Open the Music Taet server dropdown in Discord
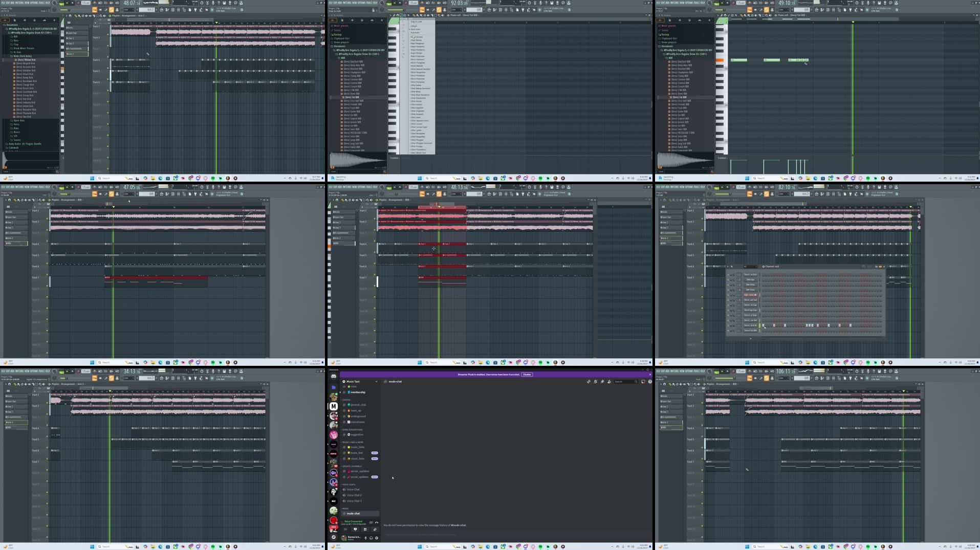This screenshot has width=980, height=550. pos(360,381)
